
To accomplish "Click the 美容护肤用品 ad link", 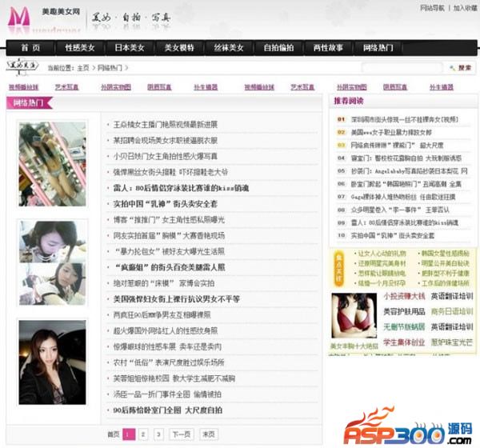I will 404,312.
